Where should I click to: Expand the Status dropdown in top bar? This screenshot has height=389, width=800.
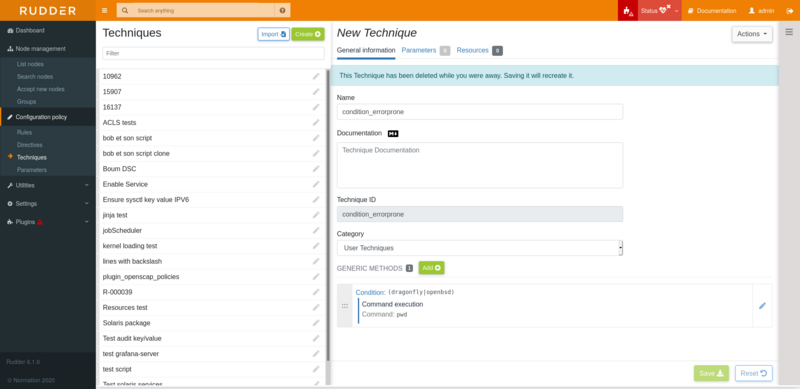(659, 11)
